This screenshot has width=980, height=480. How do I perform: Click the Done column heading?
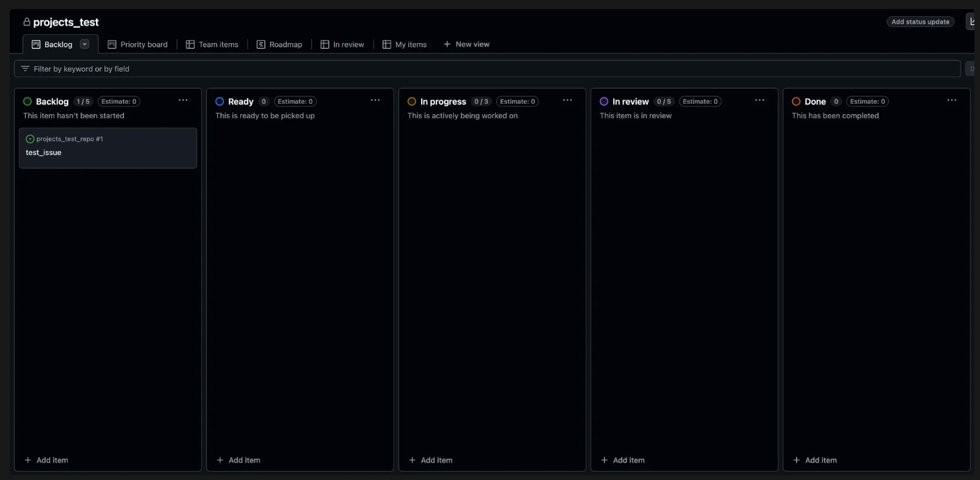[815, 102]
